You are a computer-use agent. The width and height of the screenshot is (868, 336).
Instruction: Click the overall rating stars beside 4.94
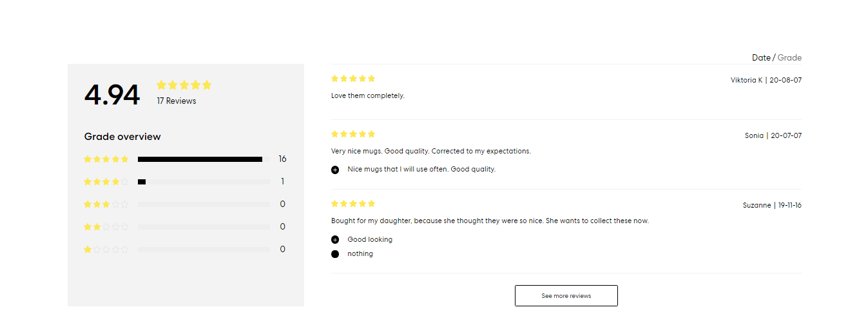tap(184, 85)
